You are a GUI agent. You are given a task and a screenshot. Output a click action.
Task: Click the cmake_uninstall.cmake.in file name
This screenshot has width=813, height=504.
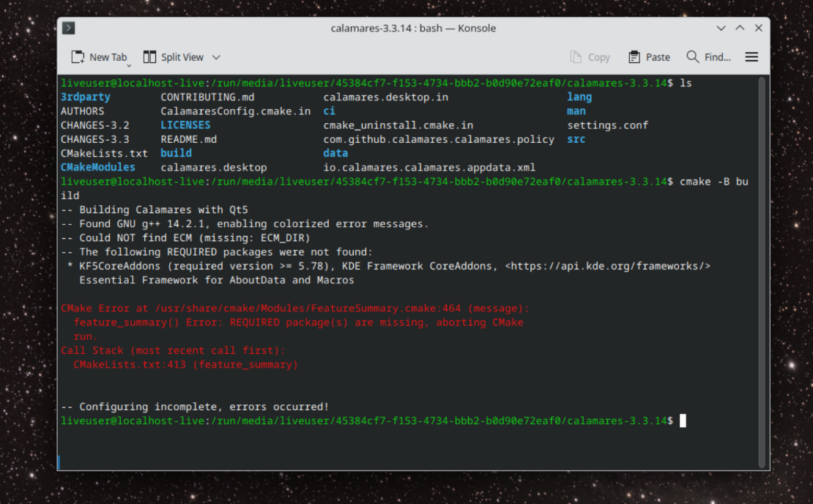pyautogui.click(x=398, y=125)
